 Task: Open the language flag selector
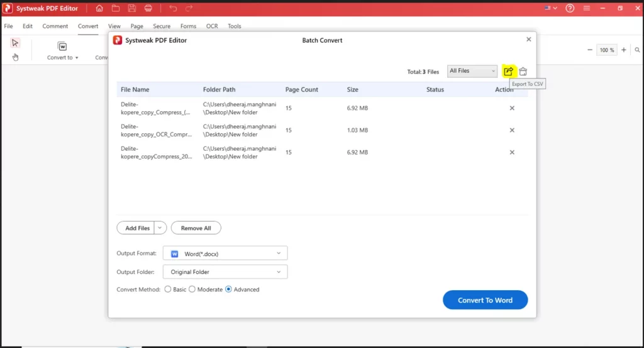point(550,8)
